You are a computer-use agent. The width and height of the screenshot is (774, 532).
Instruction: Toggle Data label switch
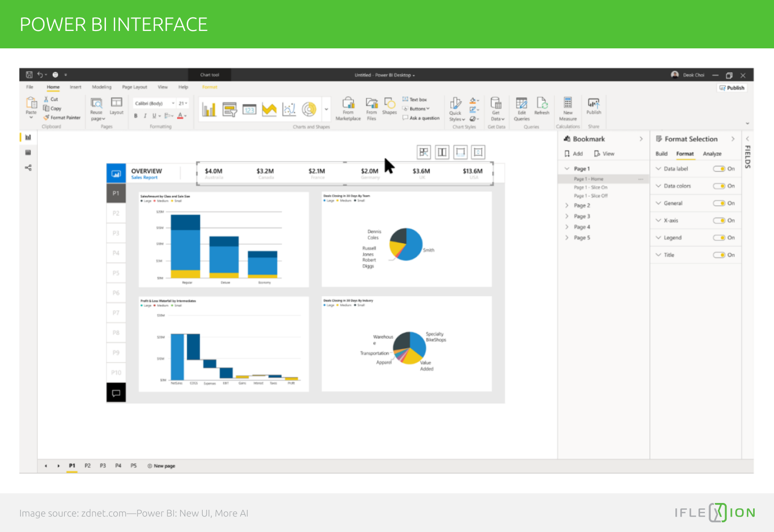point(719,169)
